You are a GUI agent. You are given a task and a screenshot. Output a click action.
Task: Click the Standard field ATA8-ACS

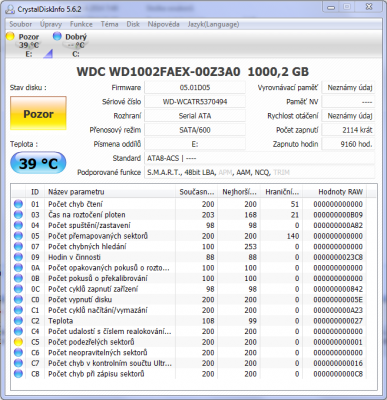[x=260, y=158]
